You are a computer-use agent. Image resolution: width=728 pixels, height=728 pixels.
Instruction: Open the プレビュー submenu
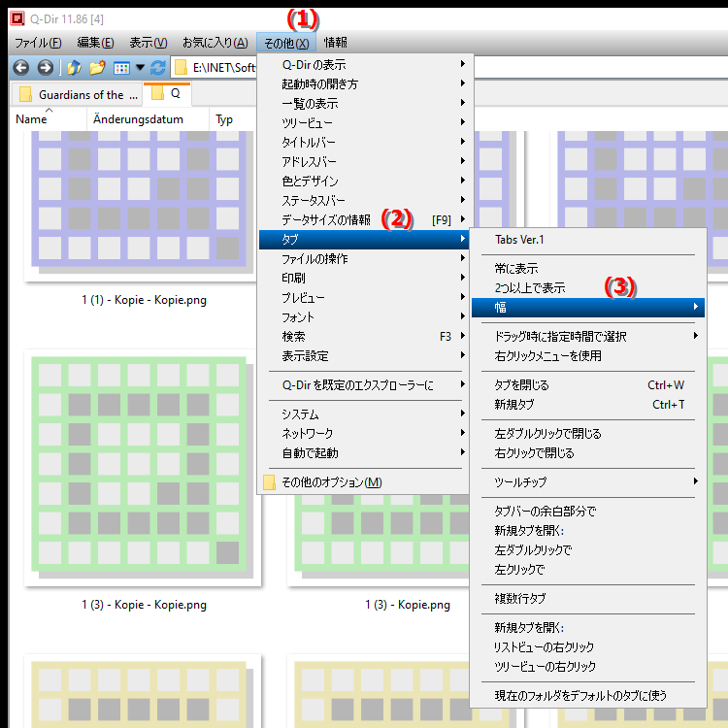tap(363, 298)
